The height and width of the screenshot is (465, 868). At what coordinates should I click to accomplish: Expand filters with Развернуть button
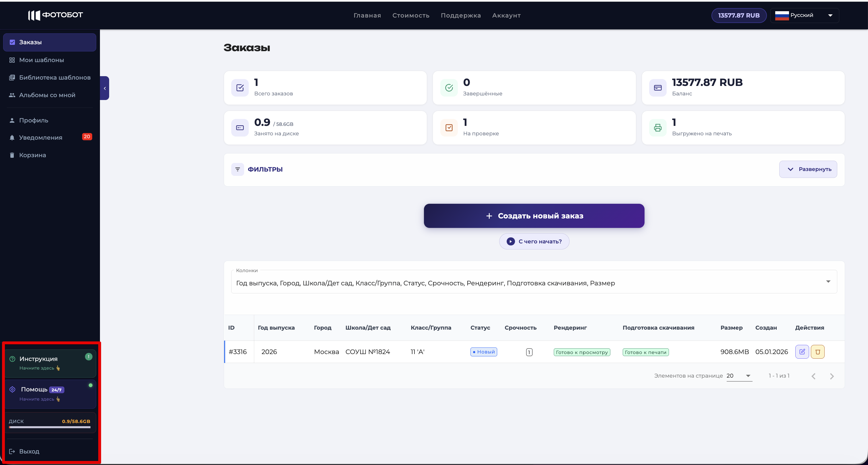tap(808, 169)
